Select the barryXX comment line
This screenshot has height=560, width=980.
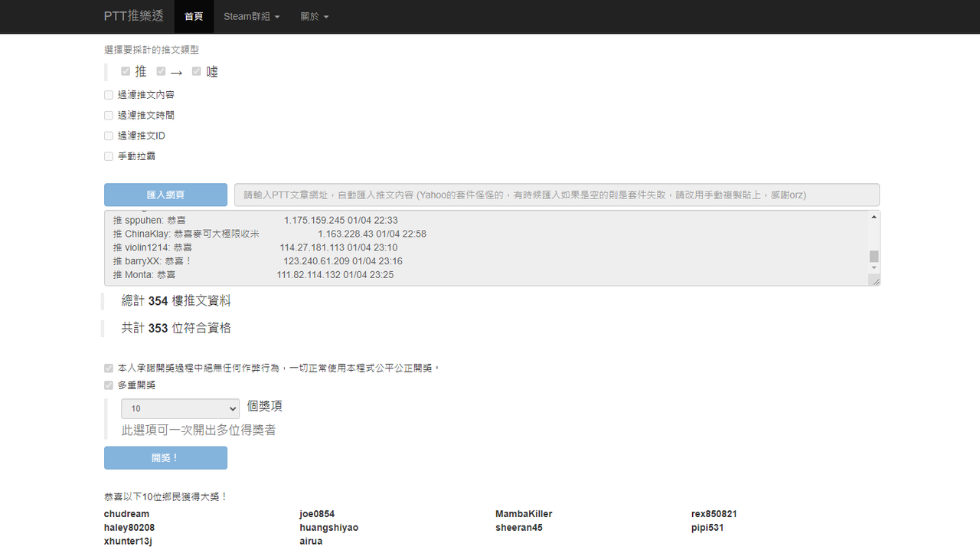[257, 261]
